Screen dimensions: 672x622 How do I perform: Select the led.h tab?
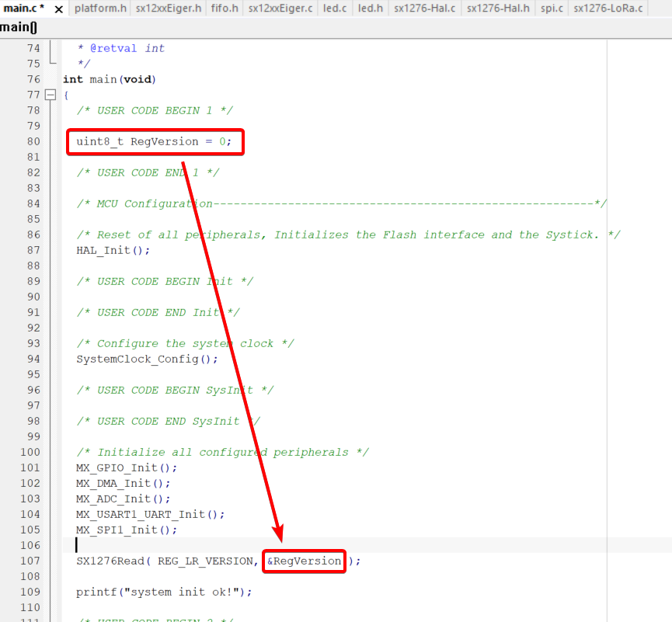[x=370, y=9]
